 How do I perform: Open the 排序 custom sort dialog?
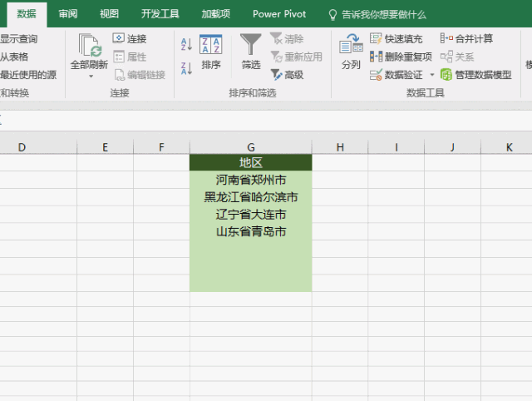pyautogui.click(x=210, y=52)
